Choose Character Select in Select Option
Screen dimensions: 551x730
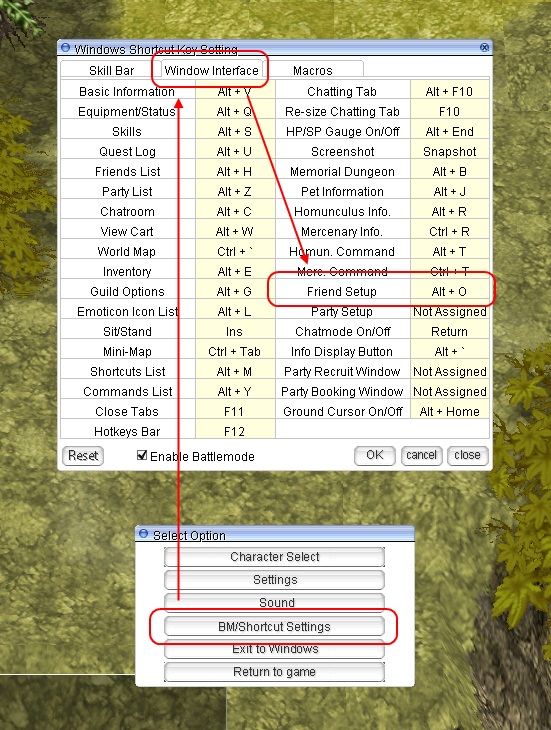coord(275,557)
